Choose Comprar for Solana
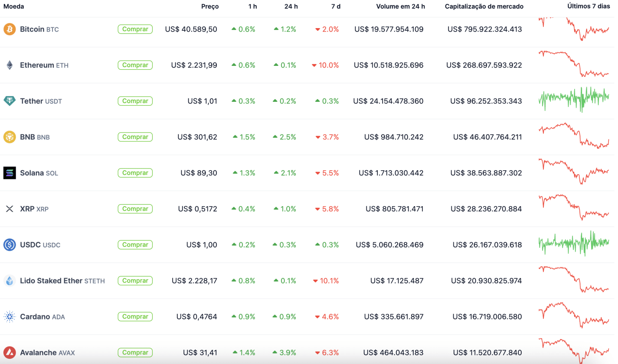The width and height of the screenshot is (618, 364). pos(135,173)
